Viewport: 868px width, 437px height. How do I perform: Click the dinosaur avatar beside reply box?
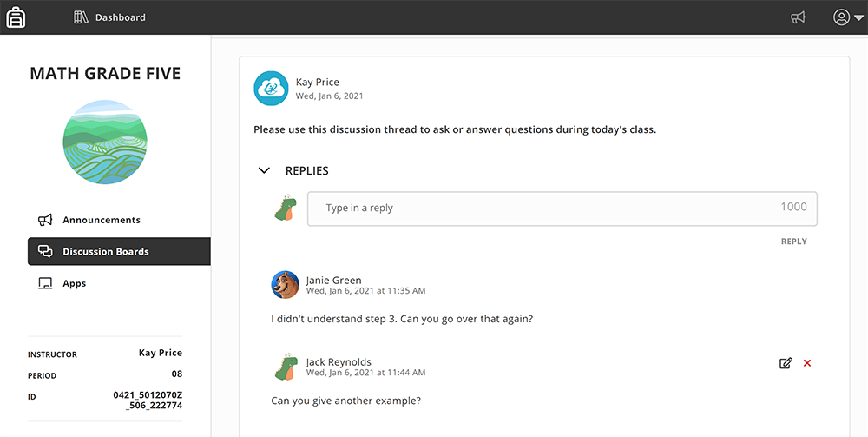286,208
